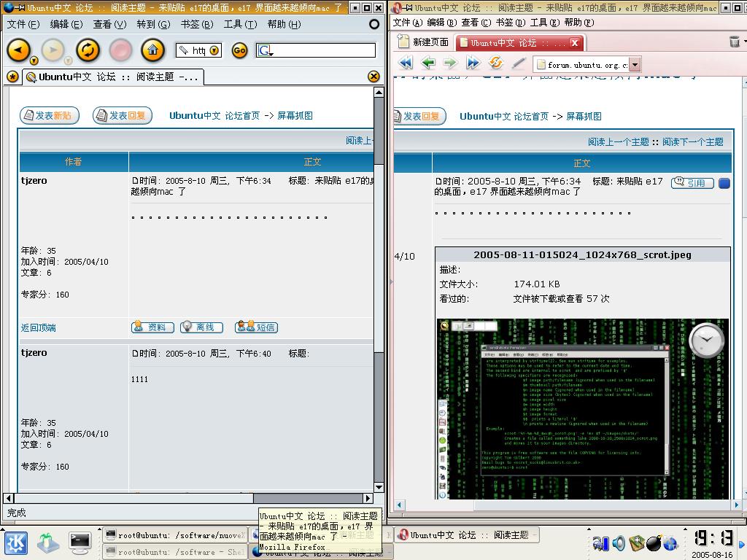The image size is (747, 560).
Task: Open Opera address bar dropdown arrow
Action: coord(635,64)
